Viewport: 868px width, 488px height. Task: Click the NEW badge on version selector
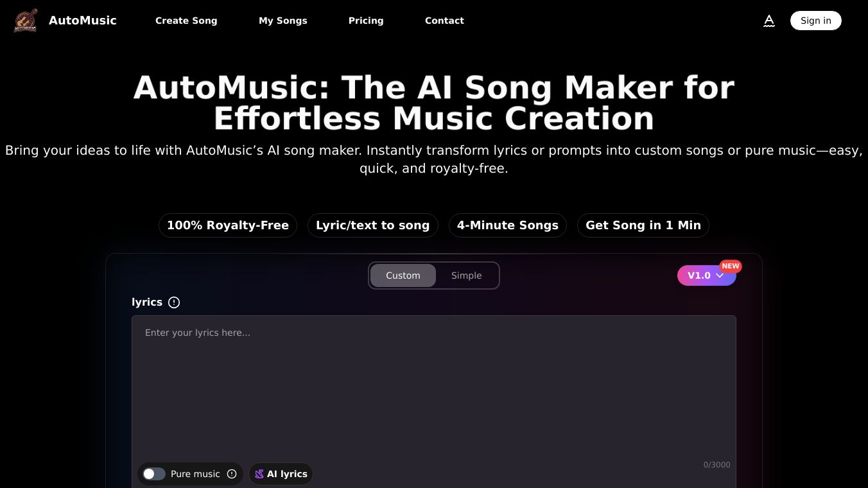point(731,266)
